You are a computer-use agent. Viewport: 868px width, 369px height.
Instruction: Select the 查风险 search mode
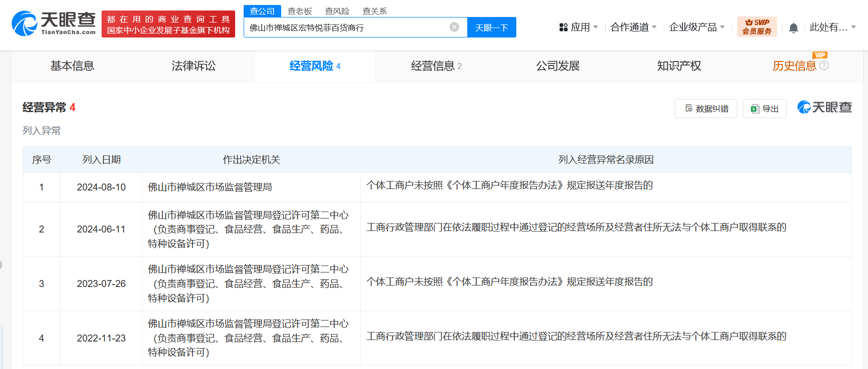point(337,11)
